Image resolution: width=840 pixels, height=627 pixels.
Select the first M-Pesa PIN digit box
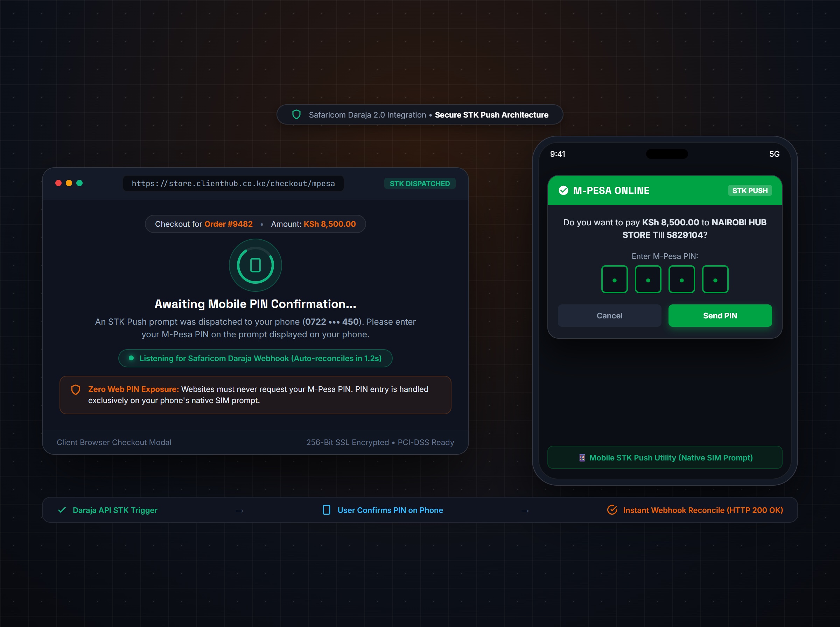[x=615, y=279]
